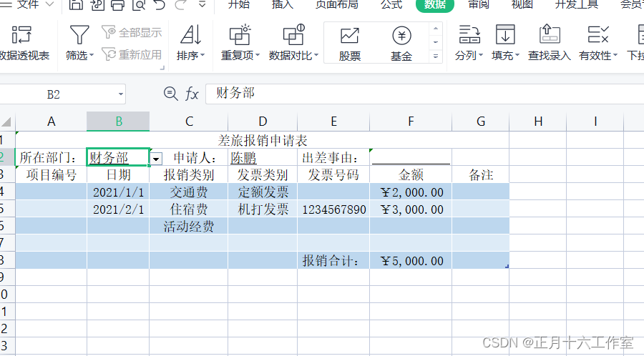This screenshot has height=356, width=644.
Task: Select the 定额发票 cell
Action: (x=263, y=192)
